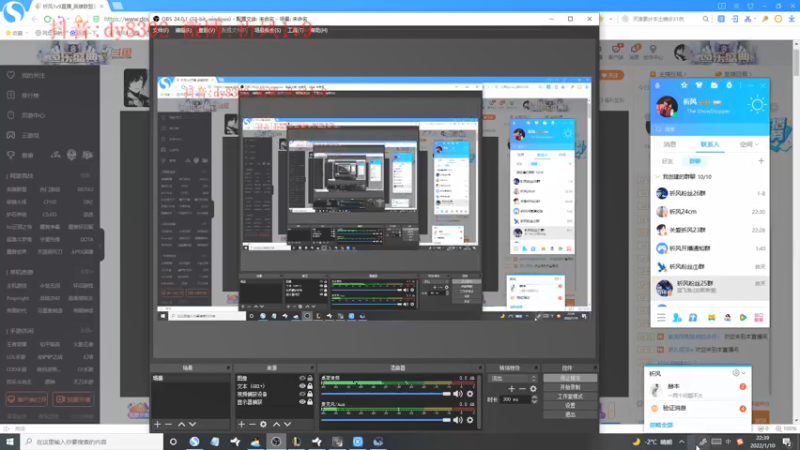Click 退出 button in OBS controls

570,415
